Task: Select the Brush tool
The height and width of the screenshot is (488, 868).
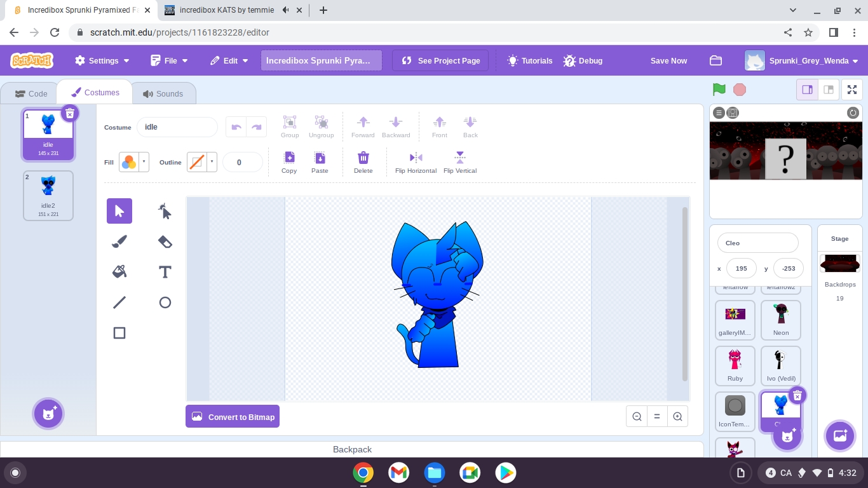Action: [119, 241]
